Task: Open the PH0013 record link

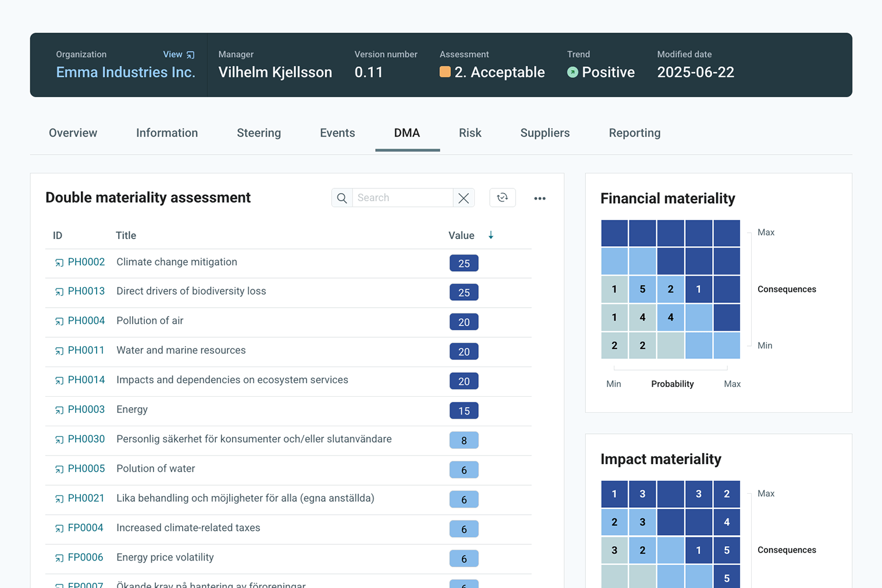Action: click(86, 291)
